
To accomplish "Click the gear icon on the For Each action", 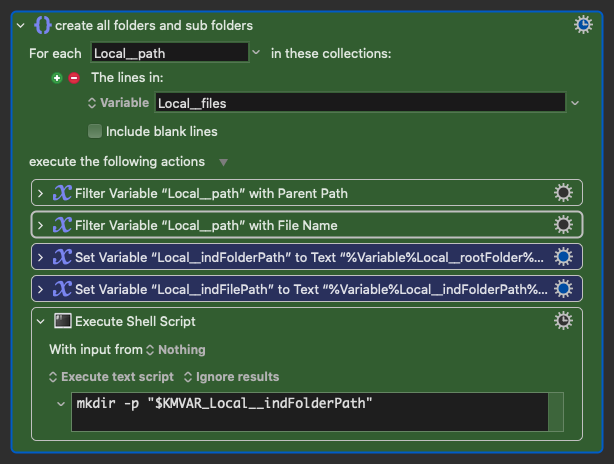I will tap(583, 25).
